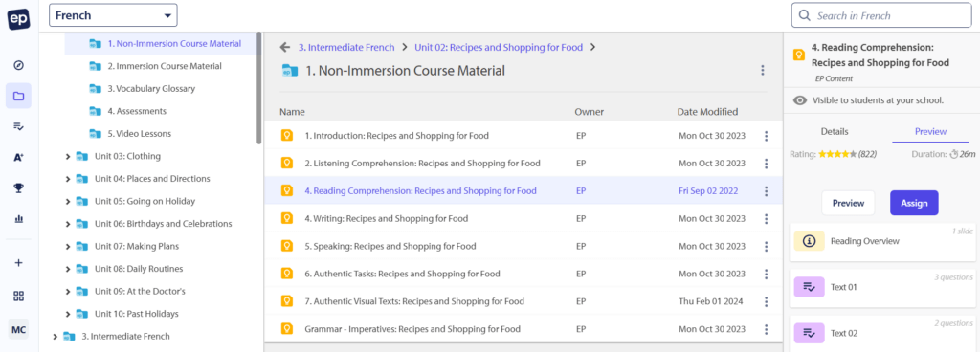Open the compass Discover icon in sidebar
This screenshot has width=980, height=352.
tap(18, 65)
